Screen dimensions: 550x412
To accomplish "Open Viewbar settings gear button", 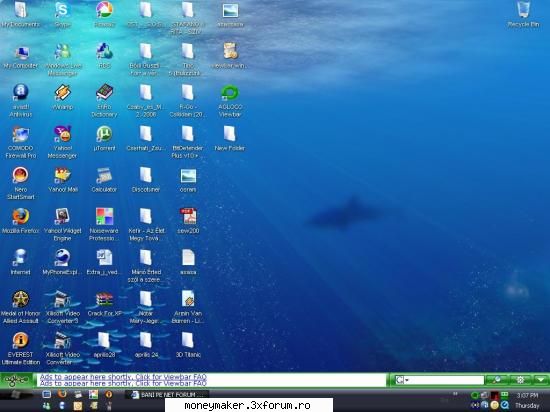I will point(521,380).
